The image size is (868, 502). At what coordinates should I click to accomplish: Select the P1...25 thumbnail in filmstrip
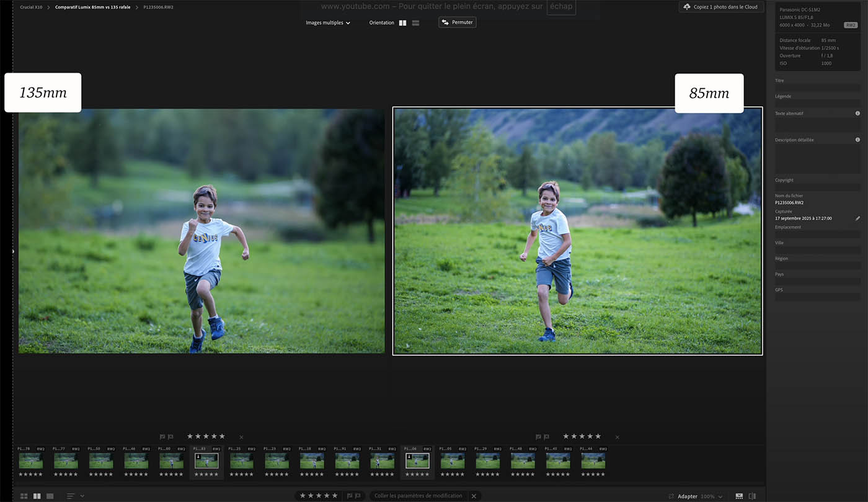pos(241,461)
